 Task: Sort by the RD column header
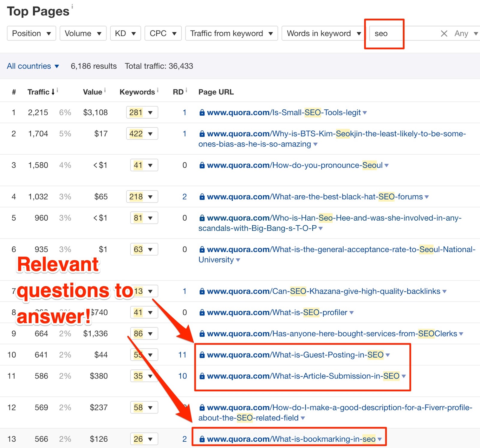178,92
